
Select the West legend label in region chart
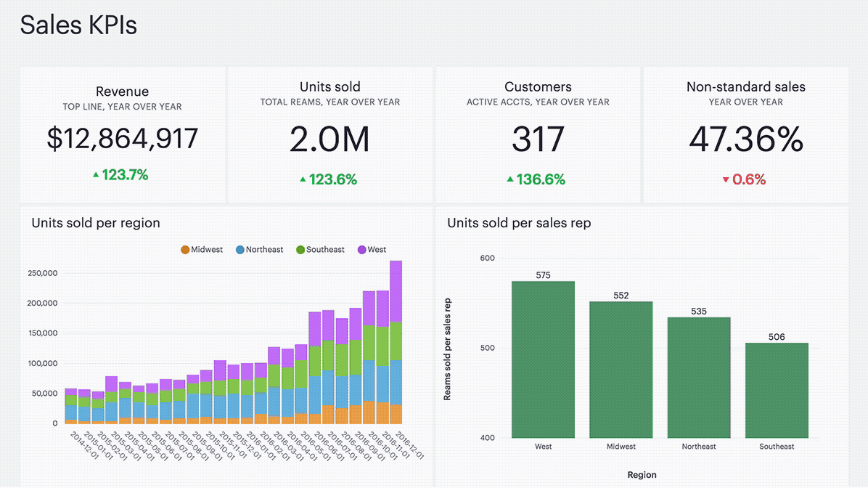(377, 250)
